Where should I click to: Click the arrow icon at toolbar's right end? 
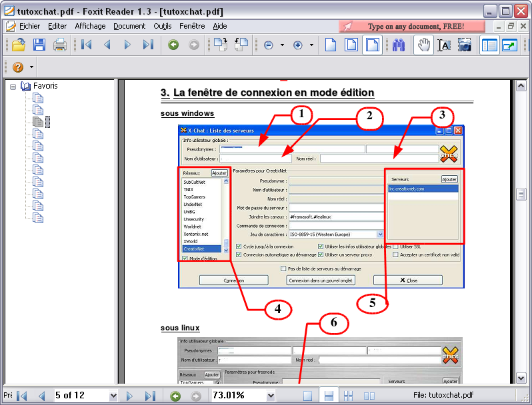tap(509, 45)
